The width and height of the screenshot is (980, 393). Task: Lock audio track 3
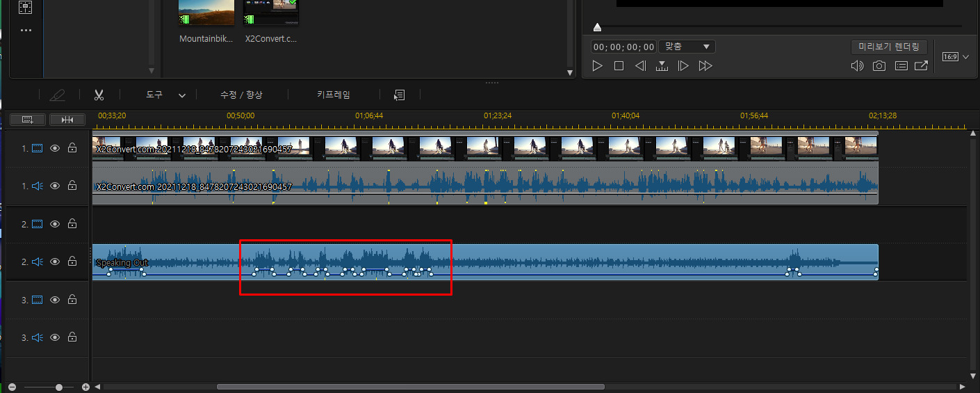tap(72, 337)
